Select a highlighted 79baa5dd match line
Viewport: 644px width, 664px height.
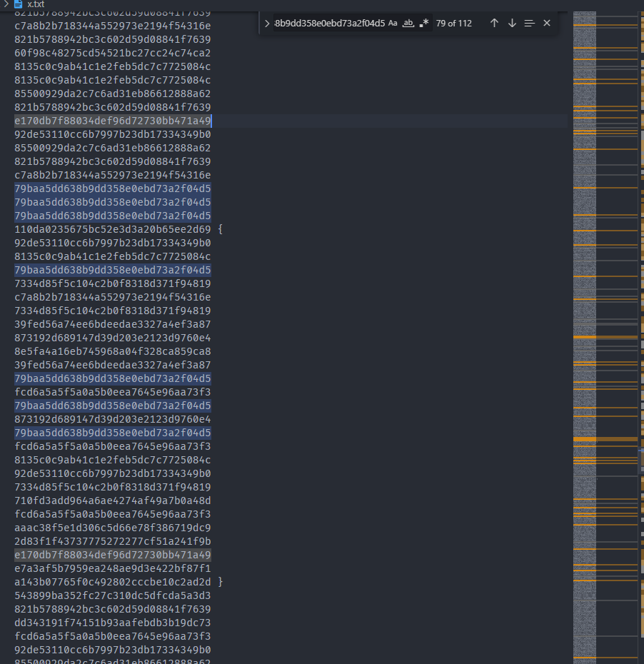112,188
